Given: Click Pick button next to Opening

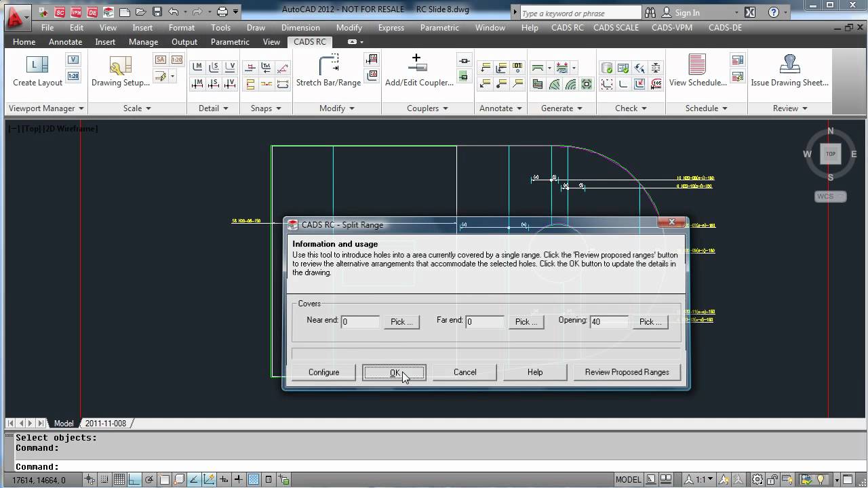Looking at the screenshot, I should pos(650,322).
